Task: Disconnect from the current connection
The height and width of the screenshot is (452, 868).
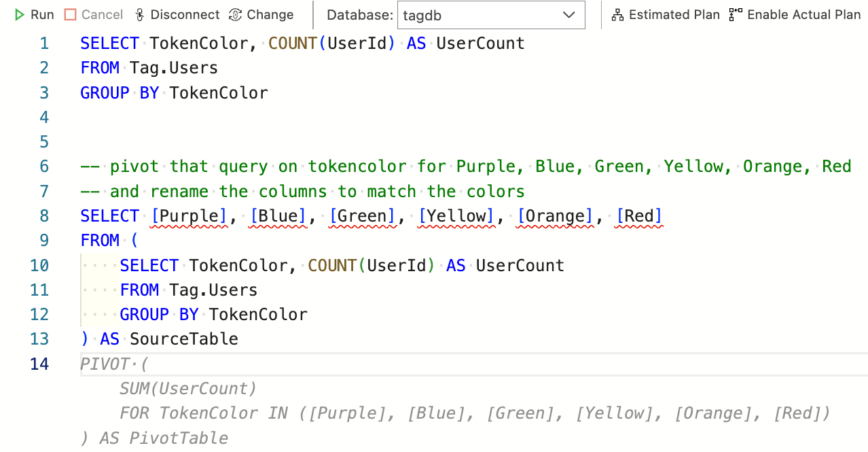Action: click(x=177, y=14)
